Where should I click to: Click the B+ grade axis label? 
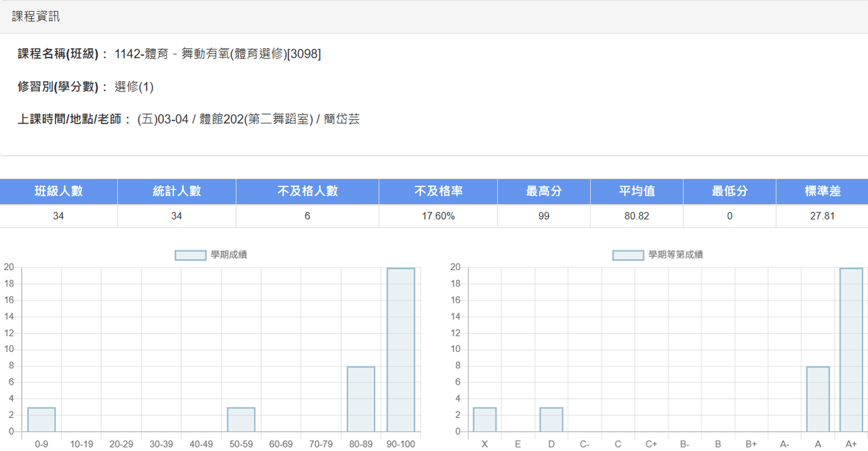pyautogui.click(x=751, y=444)
